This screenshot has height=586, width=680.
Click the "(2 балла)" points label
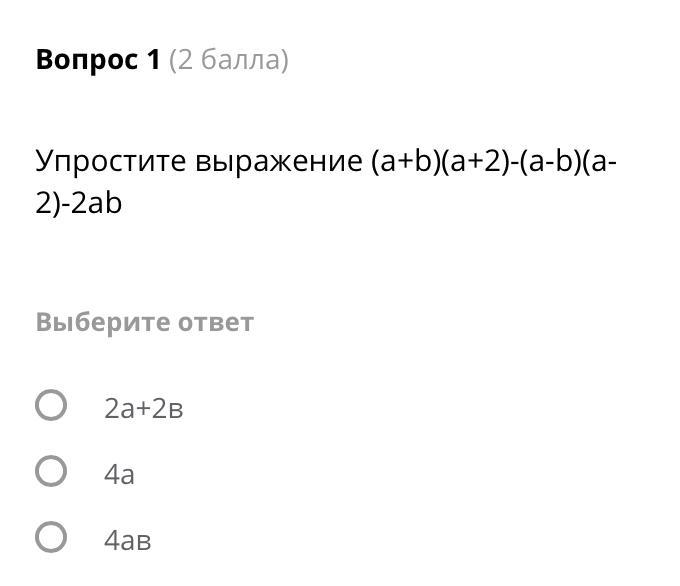[x=228, y=61]
